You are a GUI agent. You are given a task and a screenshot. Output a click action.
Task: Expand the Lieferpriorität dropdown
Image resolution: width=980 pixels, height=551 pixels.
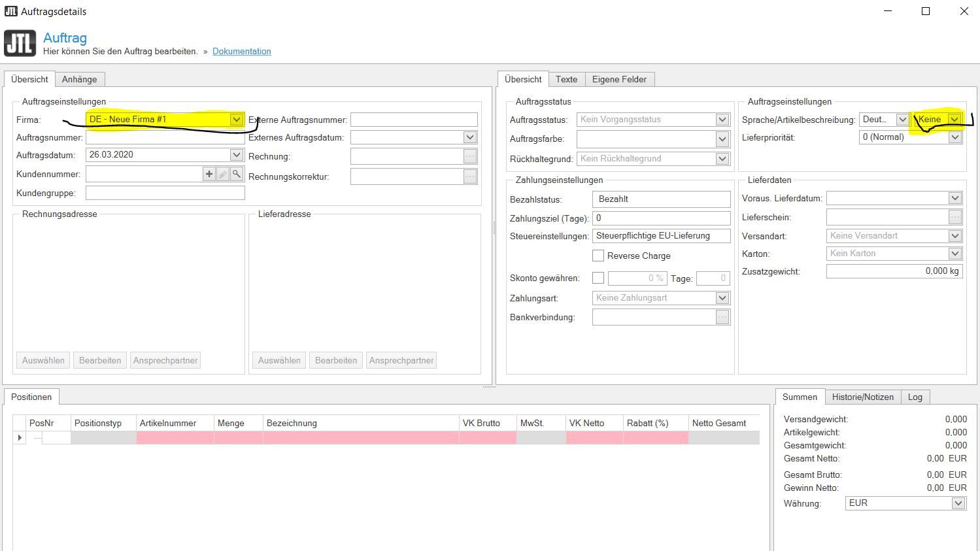[955, 137]
